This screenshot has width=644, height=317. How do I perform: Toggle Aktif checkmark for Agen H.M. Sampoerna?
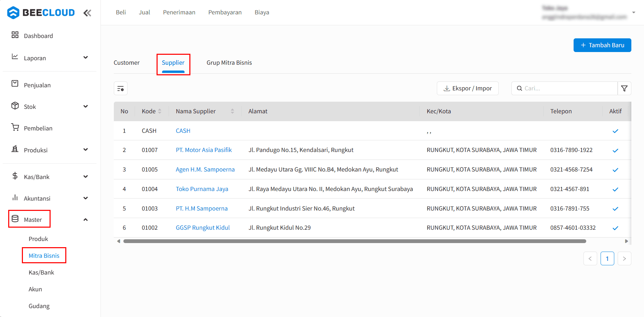[x=615, y=170]
